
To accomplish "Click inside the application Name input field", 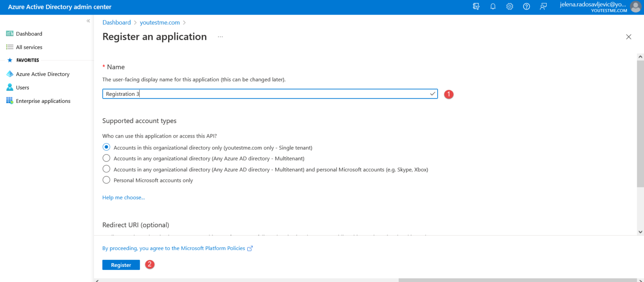I will point(268,94).
